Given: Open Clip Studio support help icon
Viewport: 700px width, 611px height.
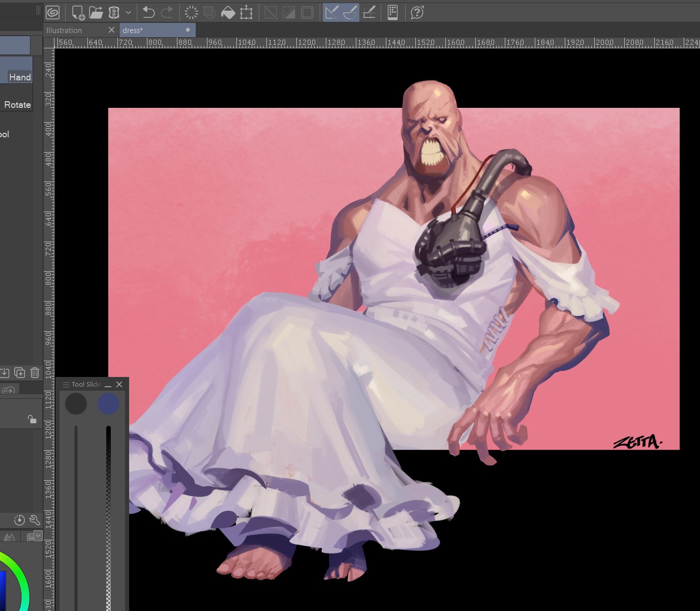Looking at the screenshot, I should 417,12.
